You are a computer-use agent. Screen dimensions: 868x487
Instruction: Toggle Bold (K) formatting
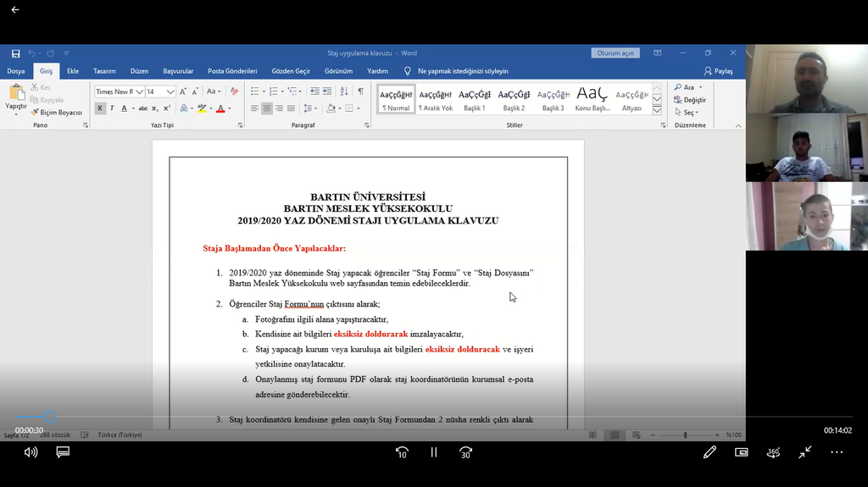point(100,108)
